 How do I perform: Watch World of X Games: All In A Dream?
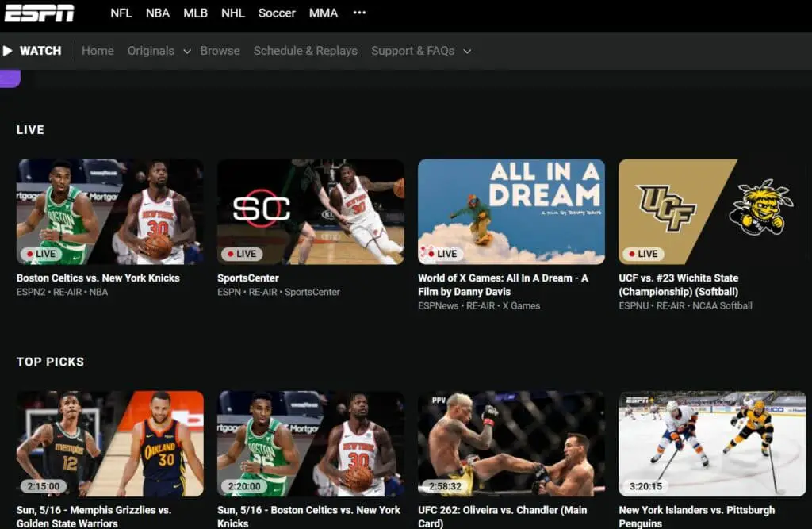511,210
